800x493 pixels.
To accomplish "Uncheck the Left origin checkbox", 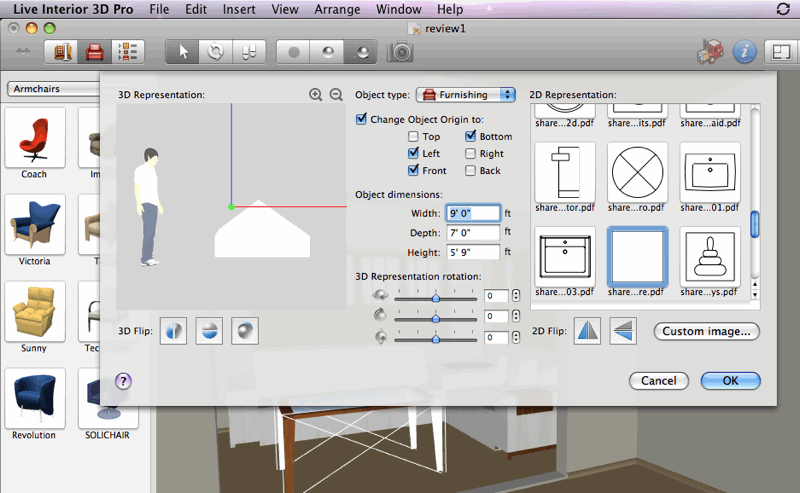I will 413,153.
